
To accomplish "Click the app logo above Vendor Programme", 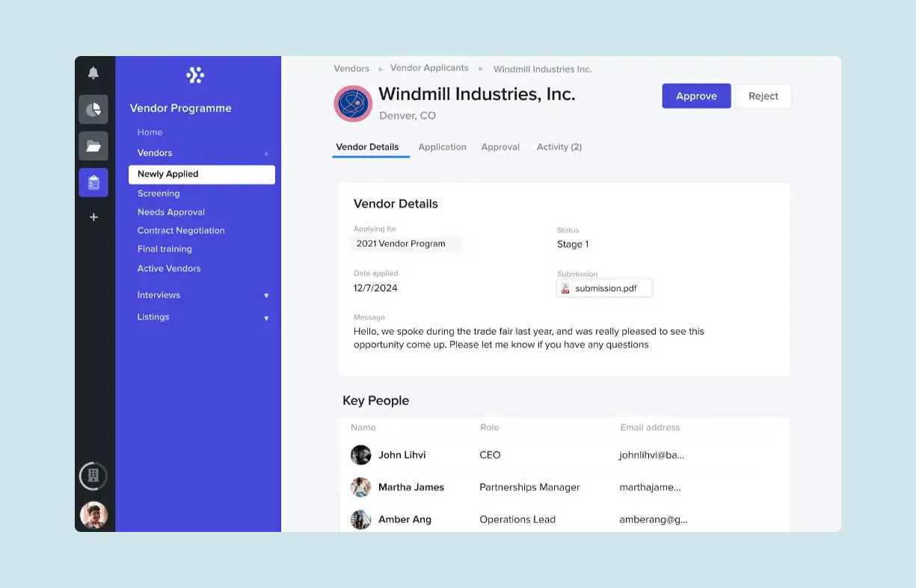I will point(195,75).
